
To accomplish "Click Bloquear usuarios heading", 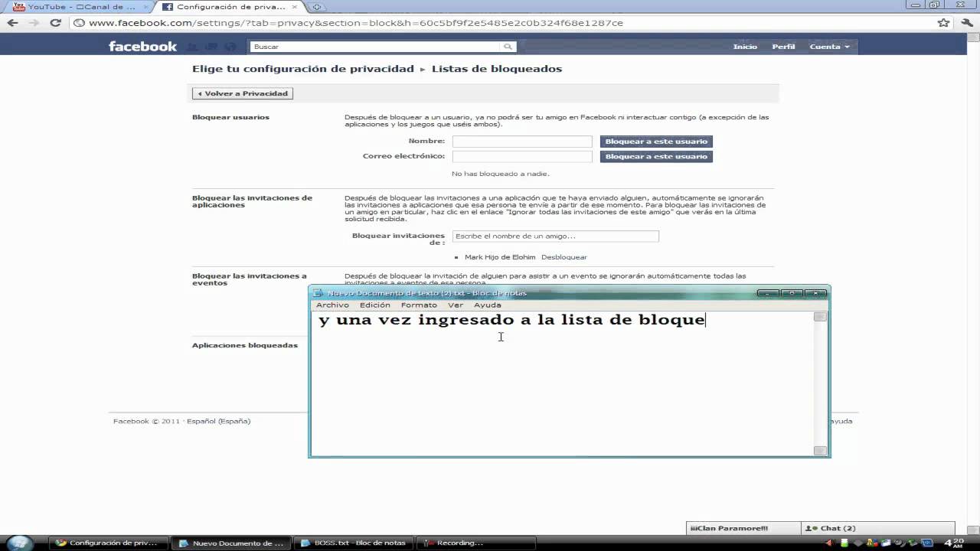I will coord(230,117).
